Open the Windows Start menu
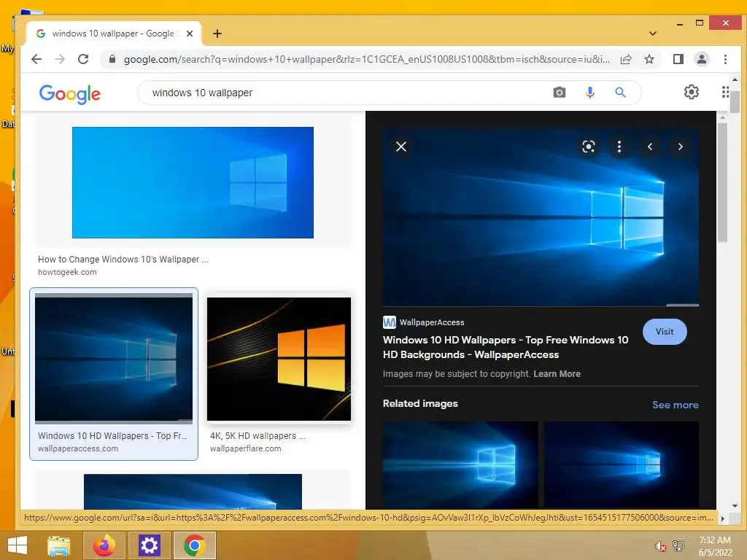 tap(18, 545)
